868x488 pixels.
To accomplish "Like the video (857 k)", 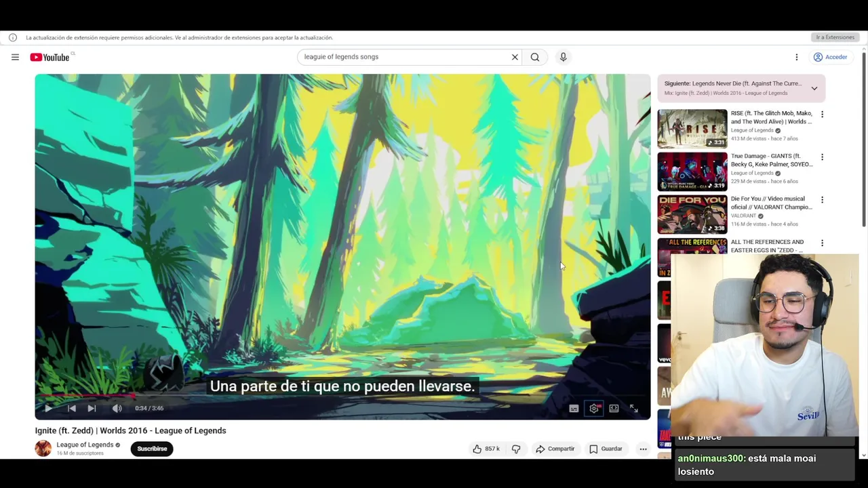I will click(x=486, y=449).
